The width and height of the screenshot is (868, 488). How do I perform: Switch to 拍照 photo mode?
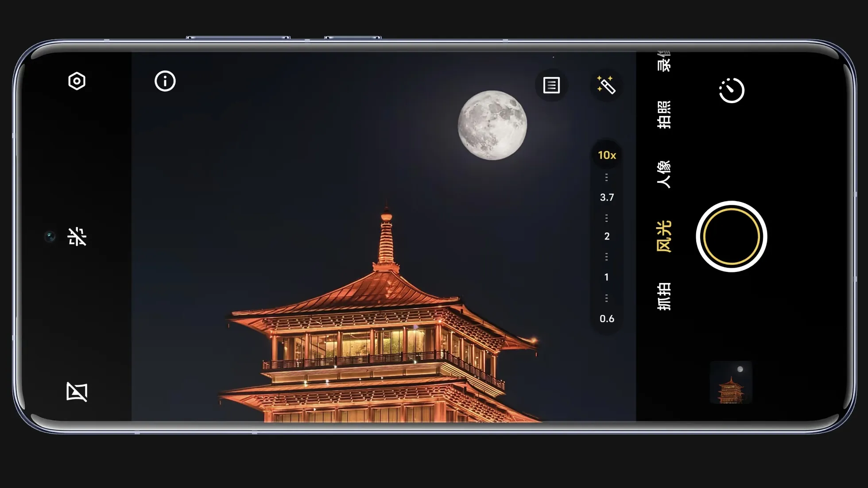[663, 115]
